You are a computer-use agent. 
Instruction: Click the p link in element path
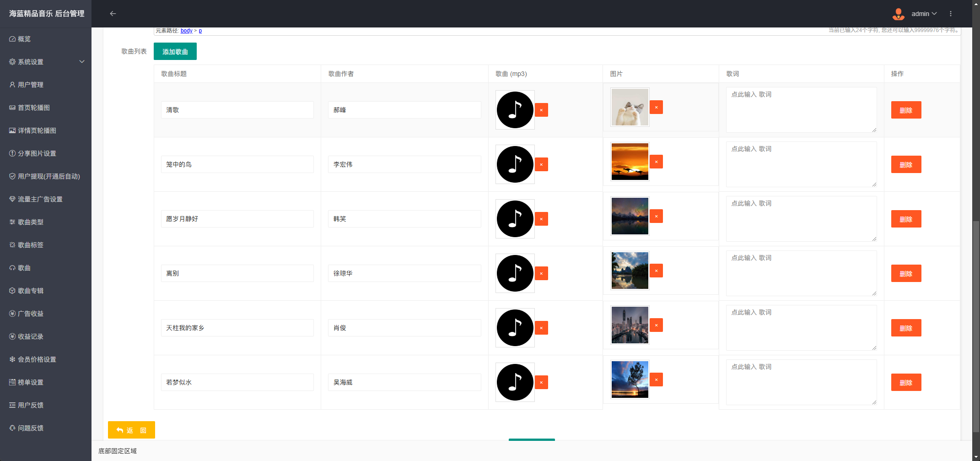[x=200, y=31]
